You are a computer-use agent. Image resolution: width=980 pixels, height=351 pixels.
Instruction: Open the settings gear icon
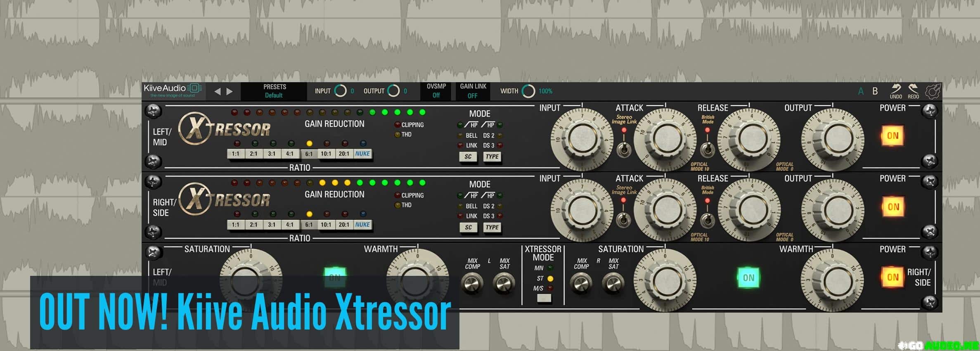[x=933, y=91]
